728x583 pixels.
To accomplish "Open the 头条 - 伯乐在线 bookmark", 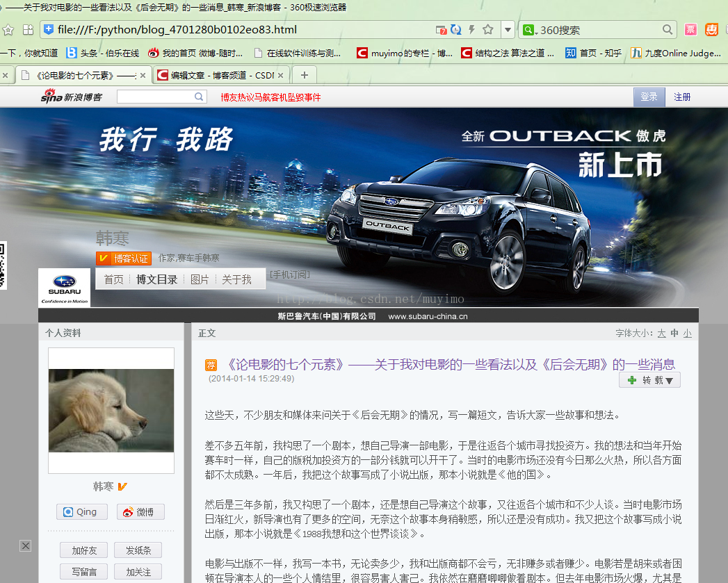I will pos(103,54).
